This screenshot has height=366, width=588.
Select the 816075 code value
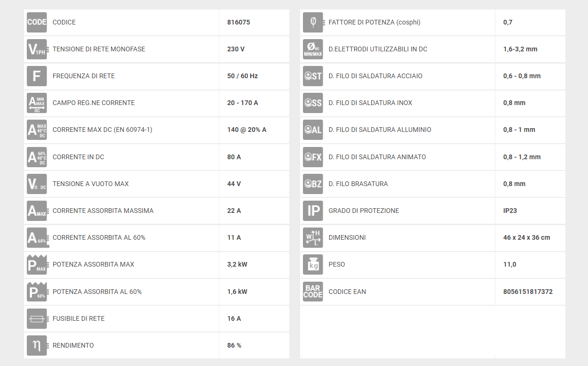tap(238, 22)
